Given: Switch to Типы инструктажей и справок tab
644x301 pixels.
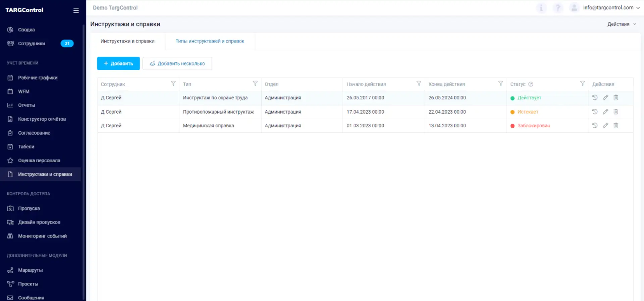Looking at the screenshot, I should click(x=210, y=41).
